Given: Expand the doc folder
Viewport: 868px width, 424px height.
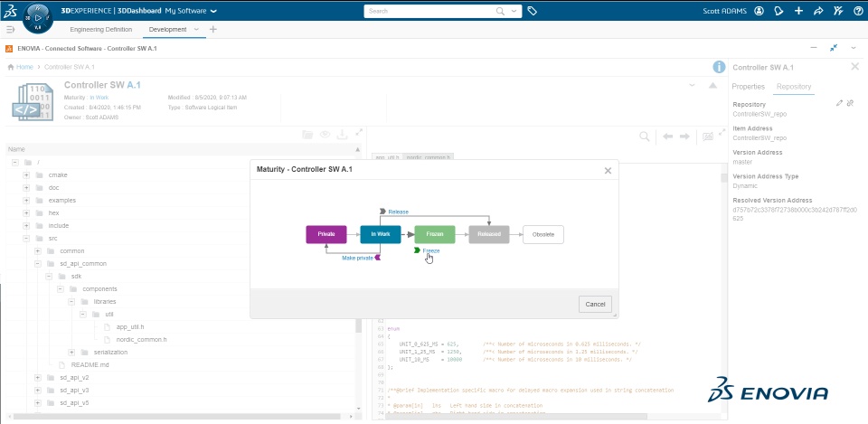Looking at the screenshot, I should [x=26, y=188].
